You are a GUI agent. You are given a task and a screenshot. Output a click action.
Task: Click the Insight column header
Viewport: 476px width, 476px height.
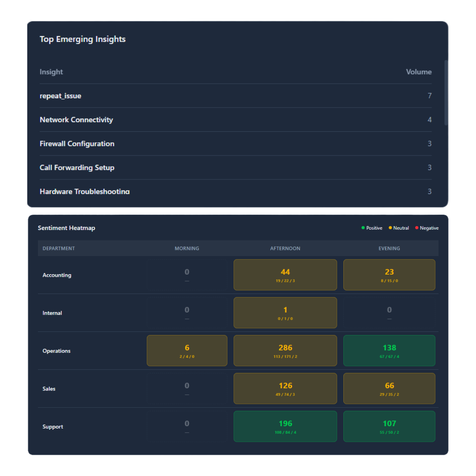tap(51, 72)
